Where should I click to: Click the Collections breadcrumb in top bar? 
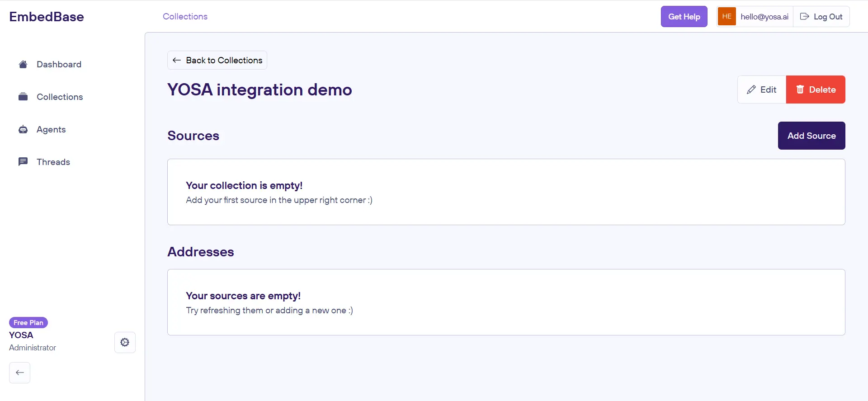point(185,17)
